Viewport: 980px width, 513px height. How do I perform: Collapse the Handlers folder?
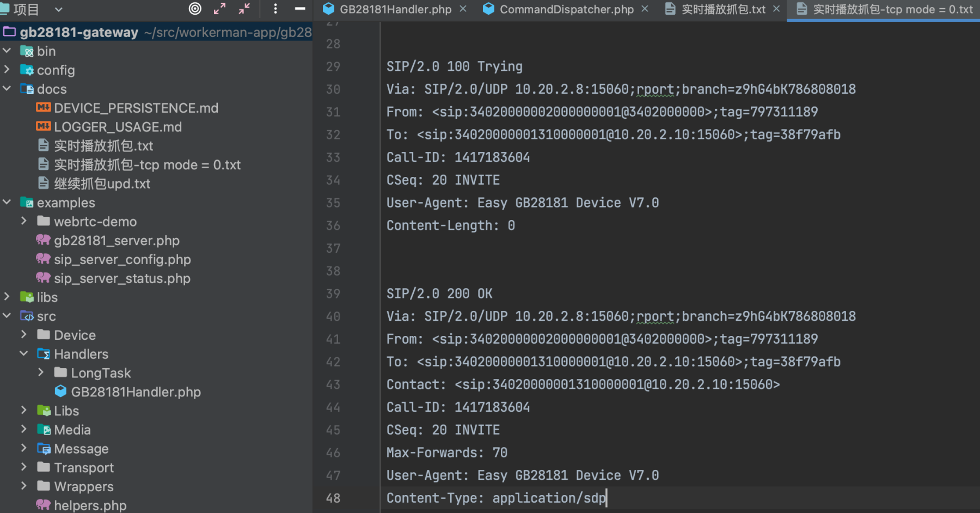[x=24, y=353]
